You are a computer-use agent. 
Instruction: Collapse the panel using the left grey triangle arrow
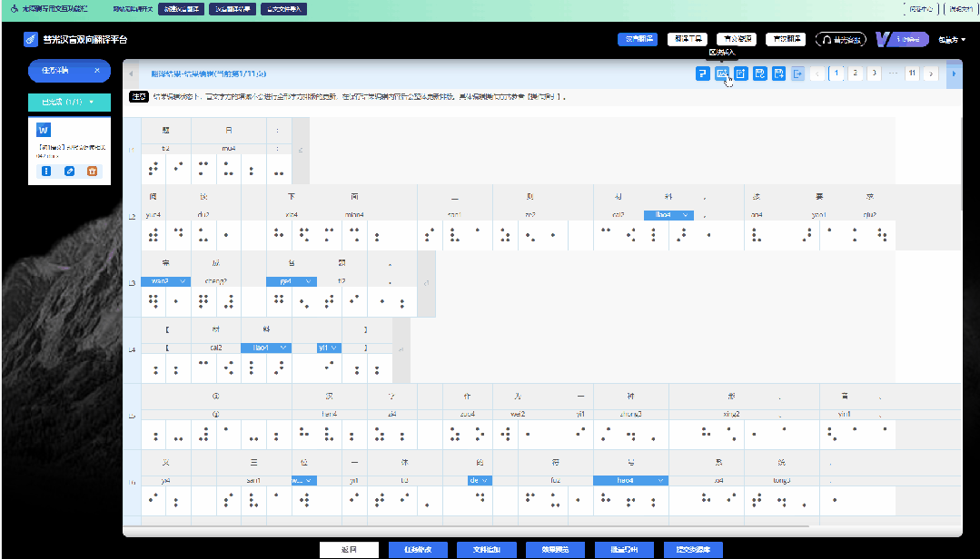click(131, 74)
